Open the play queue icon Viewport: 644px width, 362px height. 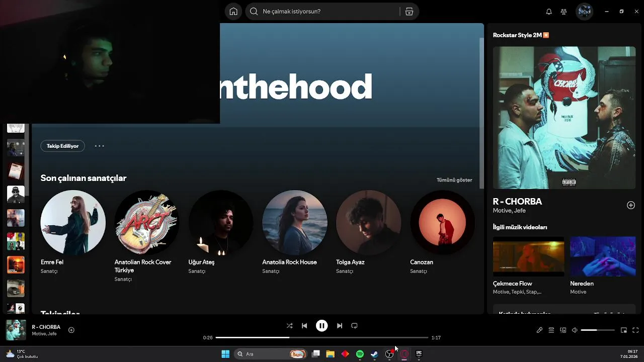pyautogui.click(x=551, y=330)
